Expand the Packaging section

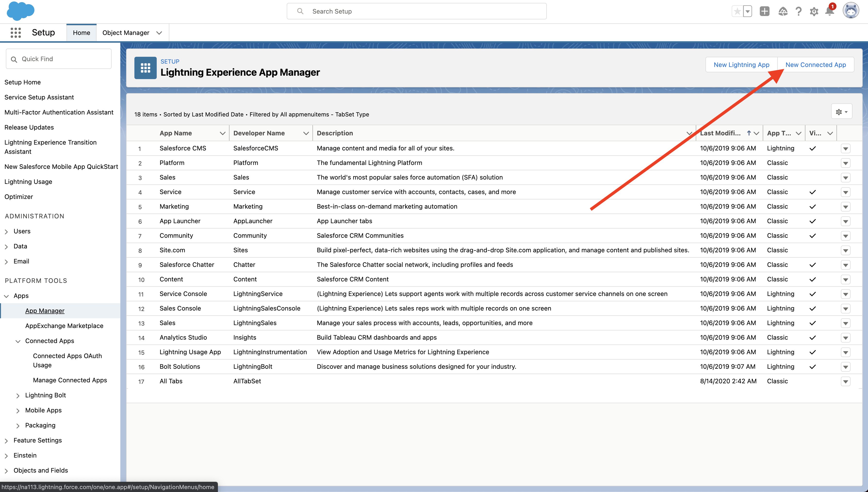pos(18,426)
